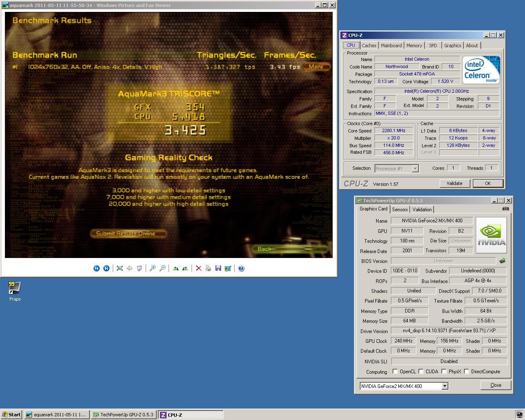Click the Device ID 10DE - 0110 field

point(404,271)
